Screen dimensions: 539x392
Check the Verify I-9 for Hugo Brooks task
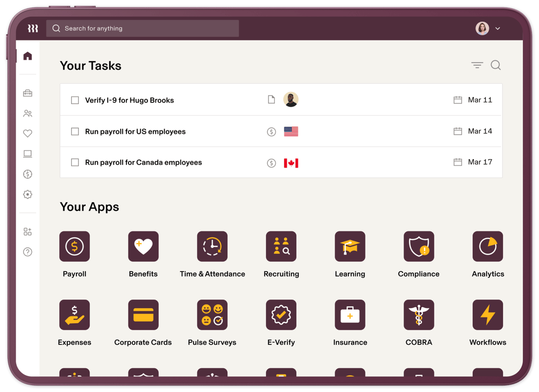pos(75,100)
